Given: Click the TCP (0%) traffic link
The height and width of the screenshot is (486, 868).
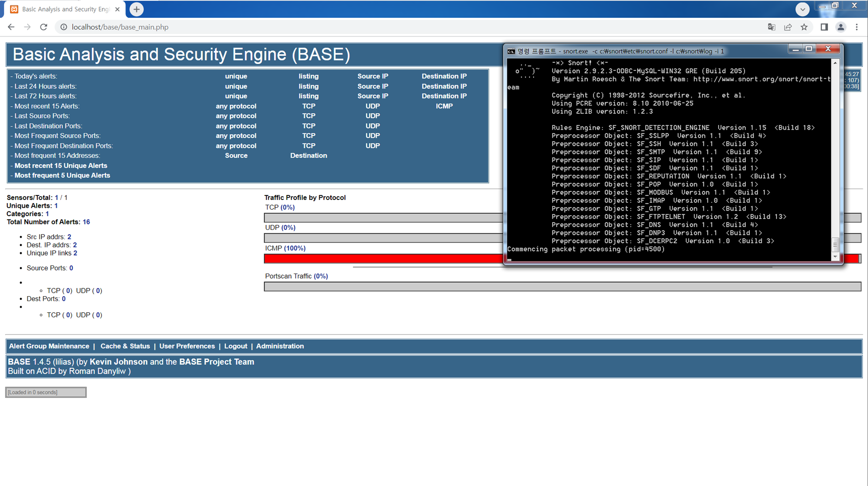Looking at the screenshot, I should pos(287,207).
